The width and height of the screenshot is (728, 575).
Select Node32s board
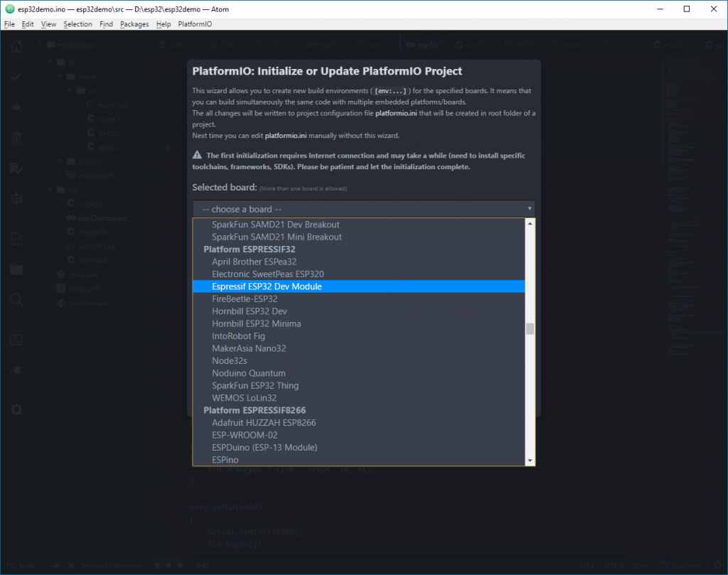[x=359, y=361]
